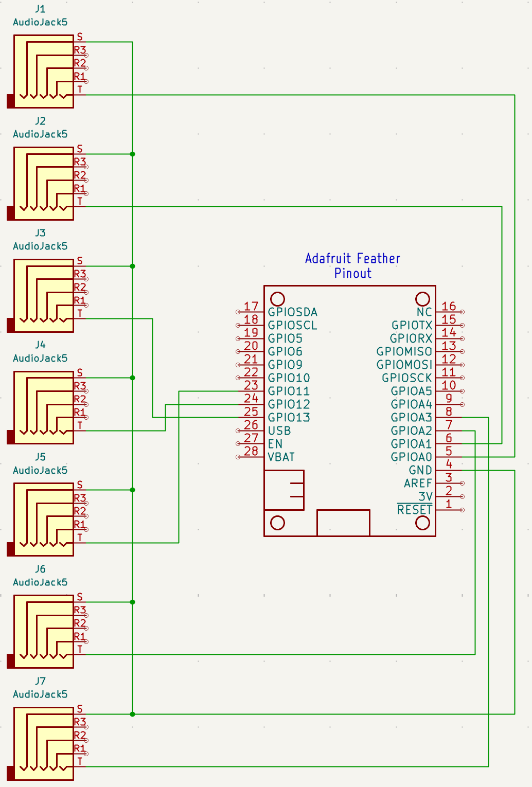Select the J1 reference label
The width and height of the screenshot is (532, 787).
(40, 9)
